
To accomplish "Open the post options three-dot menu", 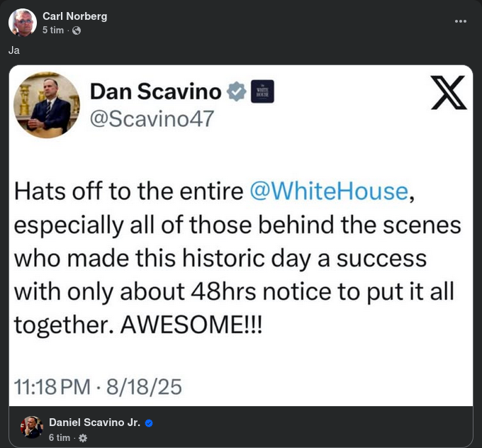I will [x=461, y=21].
